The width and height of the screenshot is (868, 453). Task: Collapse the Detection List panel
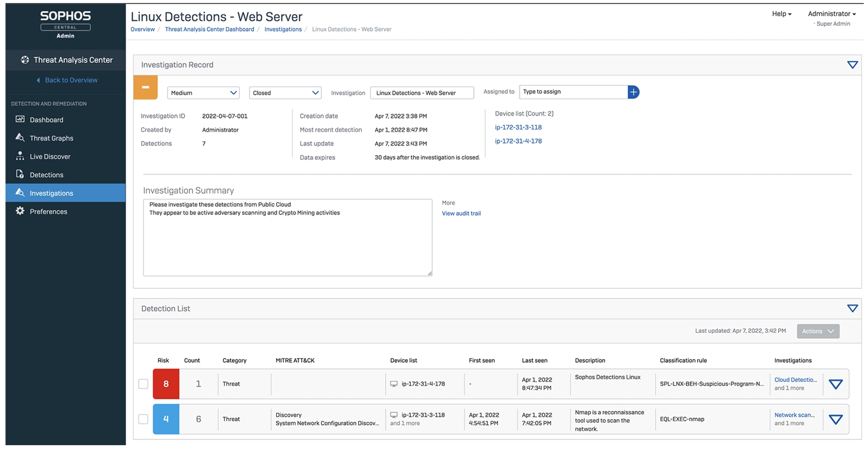point(852,308)
